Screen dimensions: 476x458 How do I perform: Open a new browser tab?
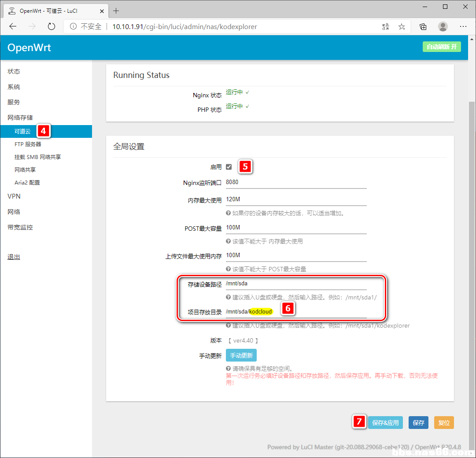(116, 11)
